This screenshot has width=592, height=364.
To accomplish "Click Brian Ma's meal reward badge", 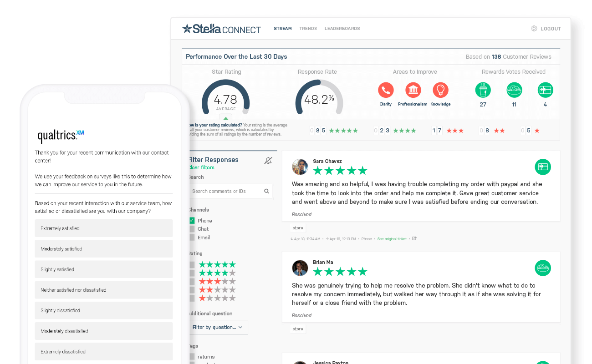I will [x=543, y=268].
